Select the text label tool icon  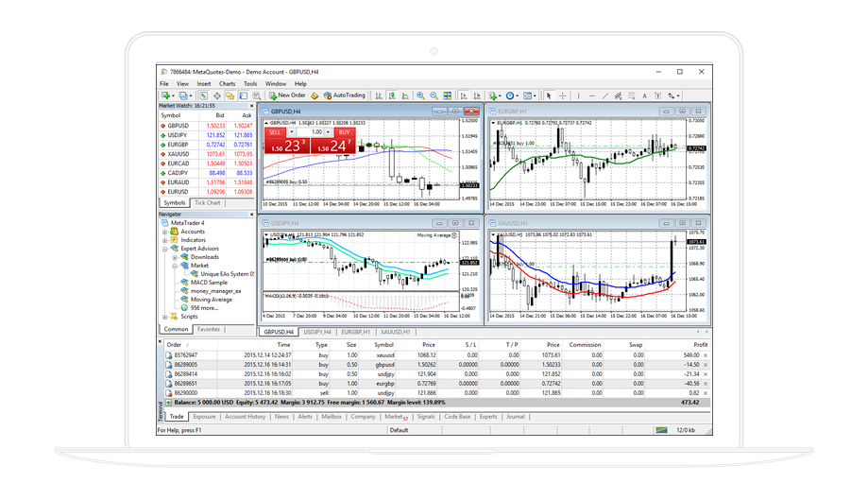(657, 95)
